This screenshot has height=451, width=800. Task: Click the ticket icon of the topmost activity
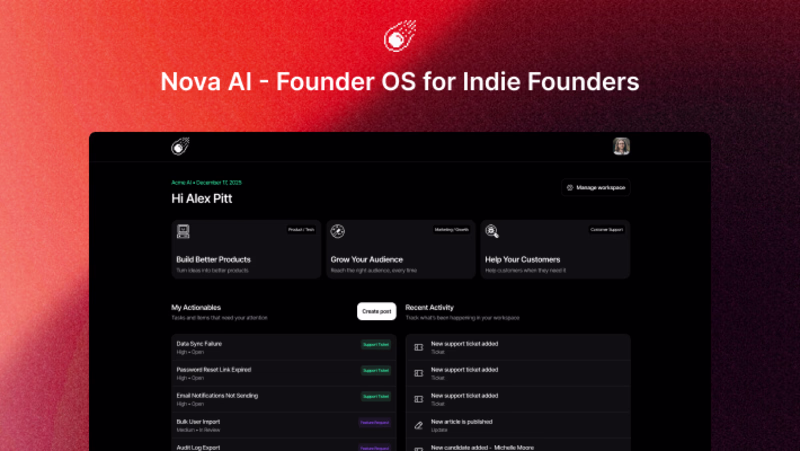(x=419, y=347)
